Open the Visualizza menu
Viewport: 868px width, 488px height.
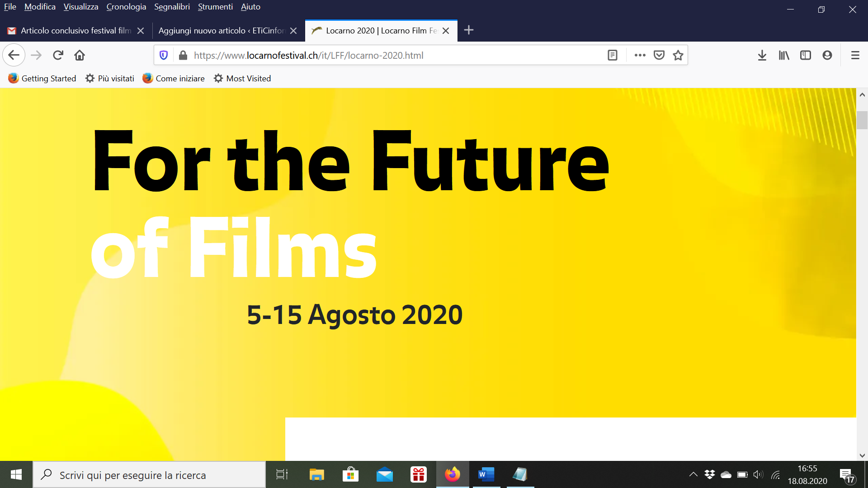81,7
